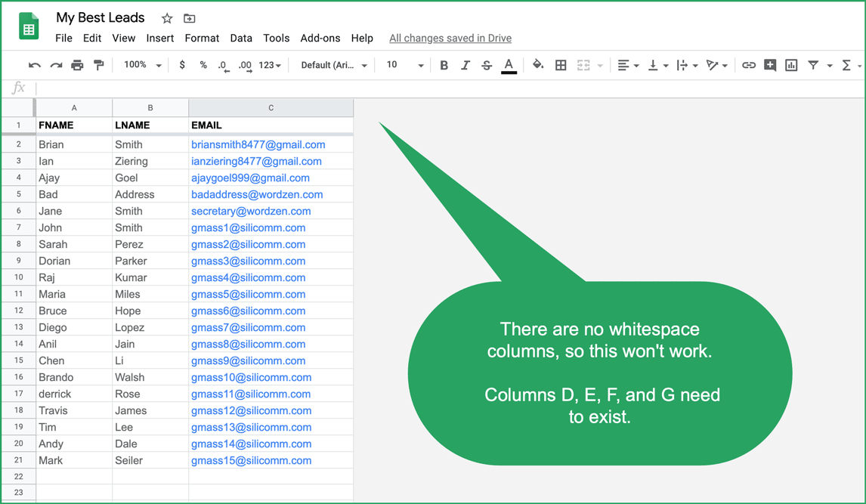Click the Insert chart icon
The image size is (866, 504).
[791, 66]
